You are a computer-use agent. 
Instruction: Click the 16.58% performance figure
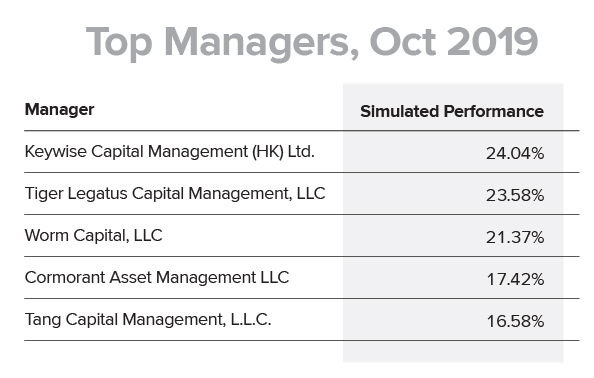coord(515,322)
